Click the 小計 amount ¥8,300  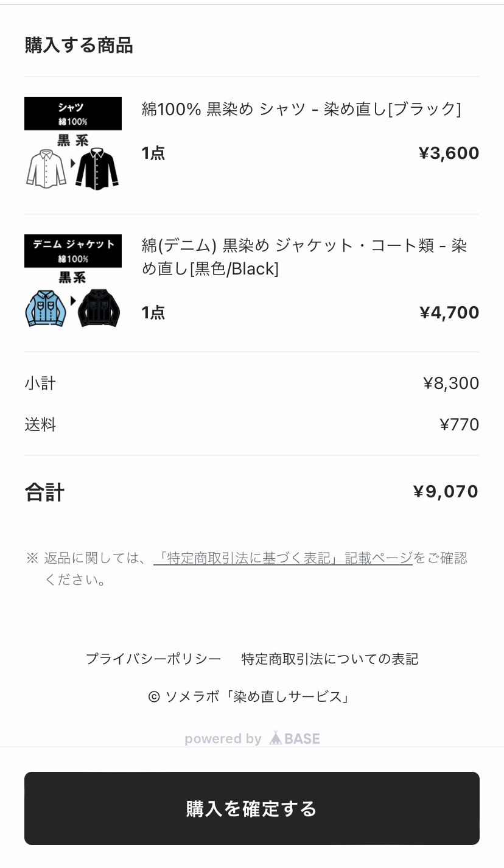[451, 383]
